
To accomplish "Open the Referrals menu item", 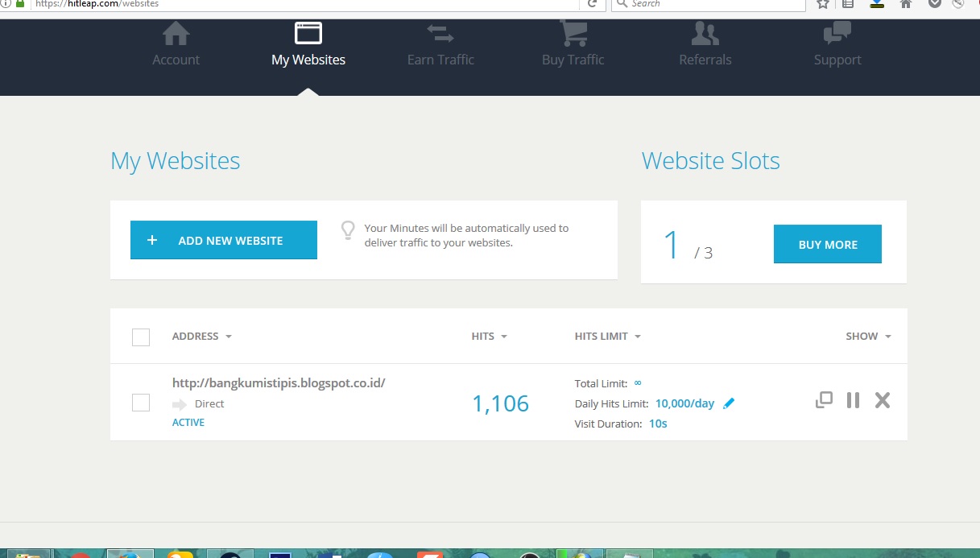I will (705, 32).
